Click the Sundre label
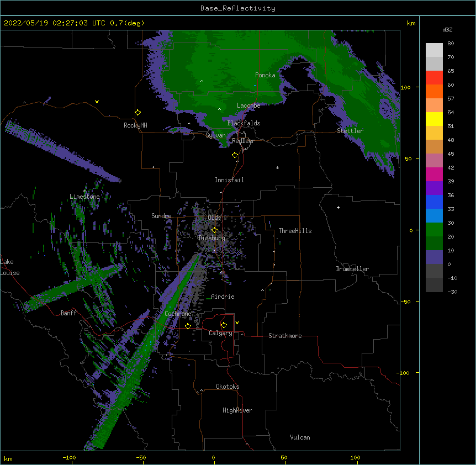 pos(161,216)
